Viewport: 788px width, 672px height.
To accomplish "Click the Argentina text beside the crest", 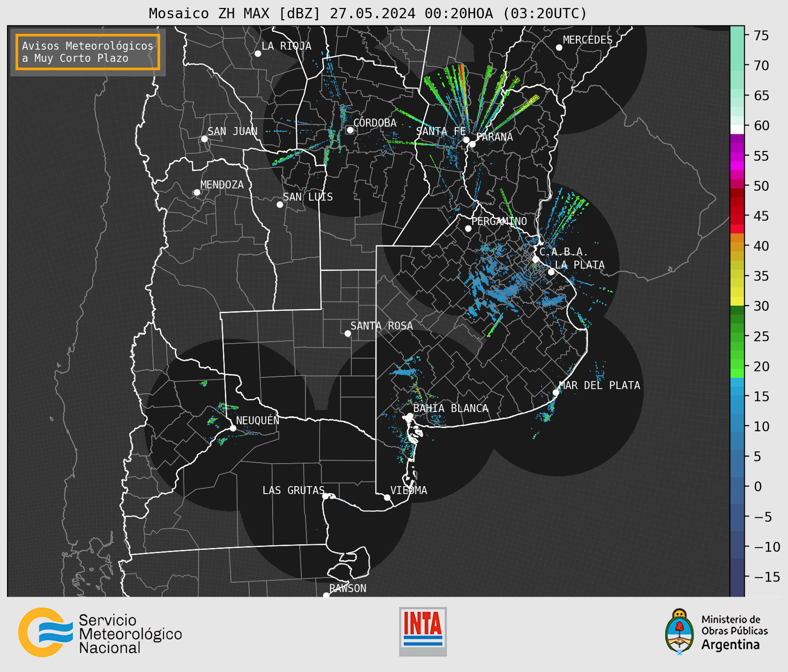I will [731, 645].
